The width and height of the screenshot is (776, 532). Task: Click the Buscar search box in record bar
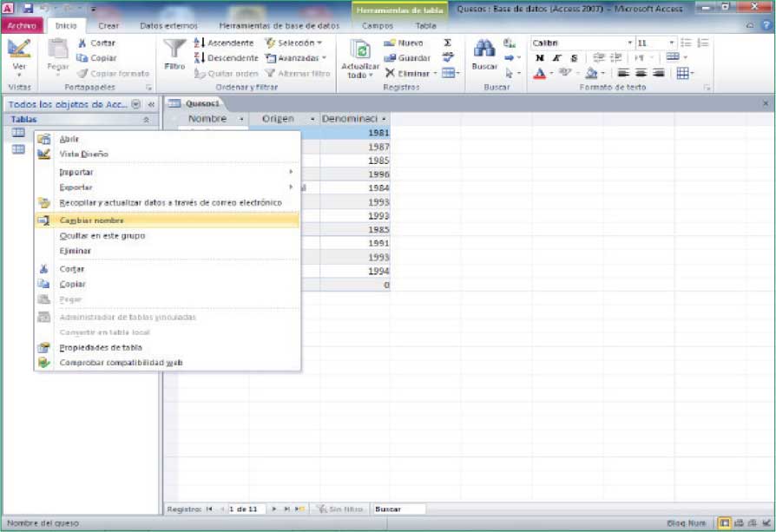point(398,509)
